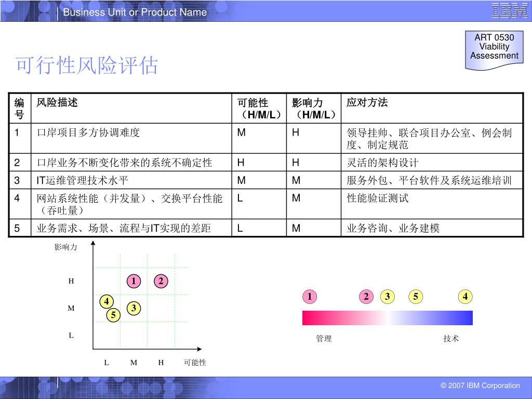Click M label on vertical axis
The image size is (532, 399).
[x=71, y=308]
